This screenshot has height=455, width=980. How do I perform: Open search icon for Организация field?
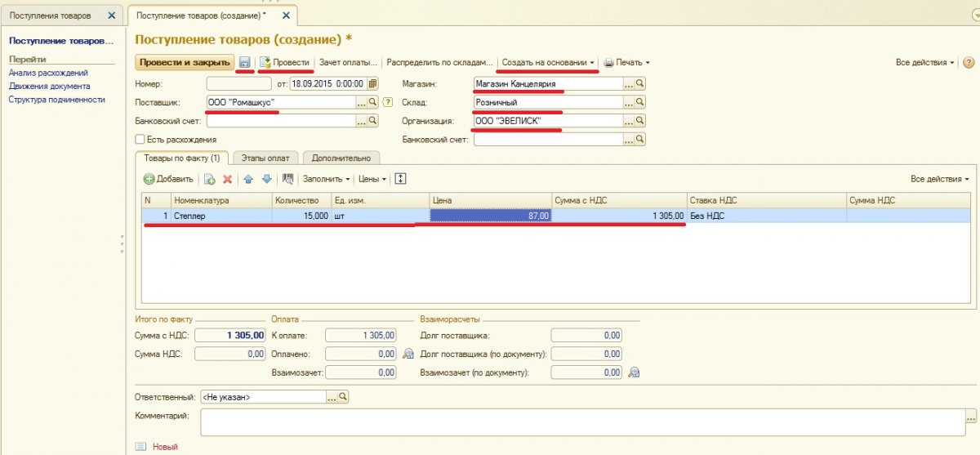640,121
